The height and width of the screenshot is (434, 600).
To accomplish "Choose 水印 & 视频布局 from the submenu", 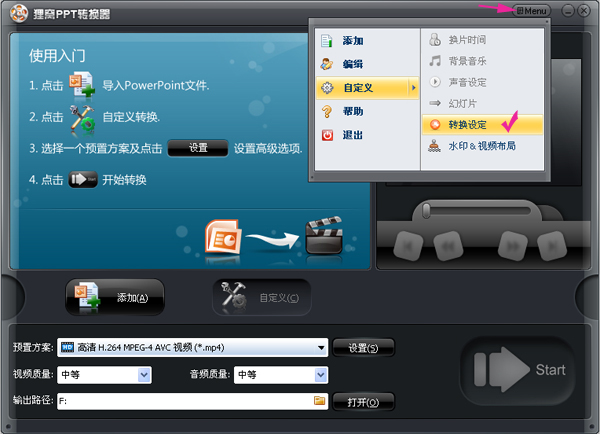I will pos(482,146).
